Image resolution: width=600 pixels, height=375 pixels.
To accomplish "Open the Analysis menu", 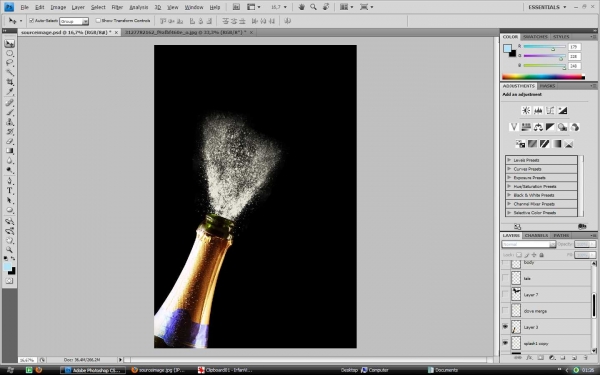I will tap(139, 7).
